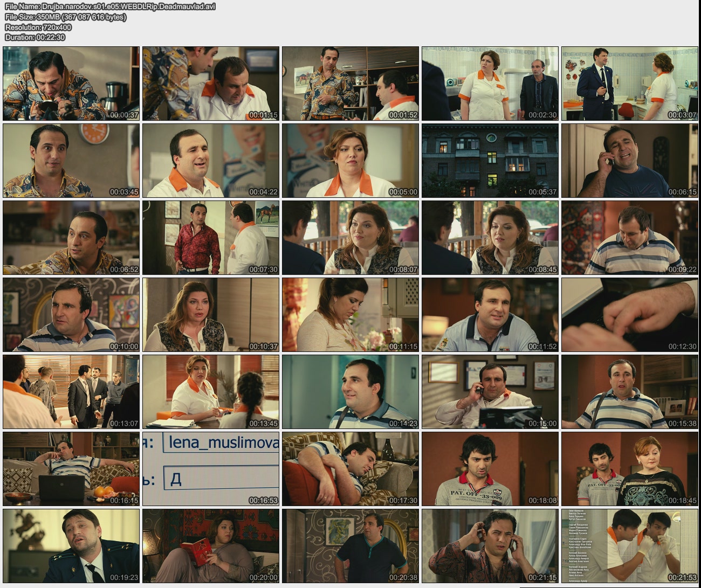
Task: Click the File Size 350MB header line
Action: (65, 17)
